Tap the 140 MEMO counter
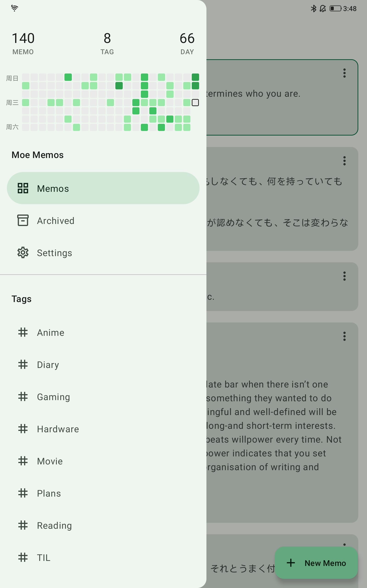 tap(23, 43)
